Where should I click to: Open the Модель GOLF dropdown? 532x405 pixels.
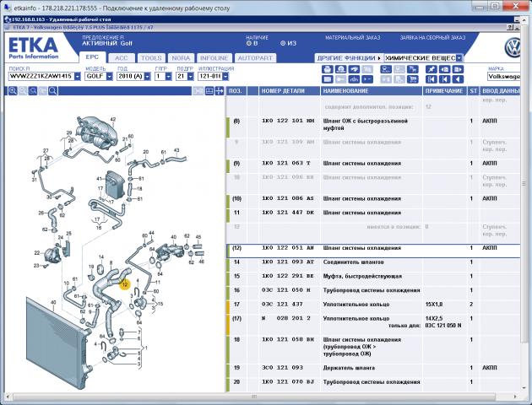click(x=109, y=76)
